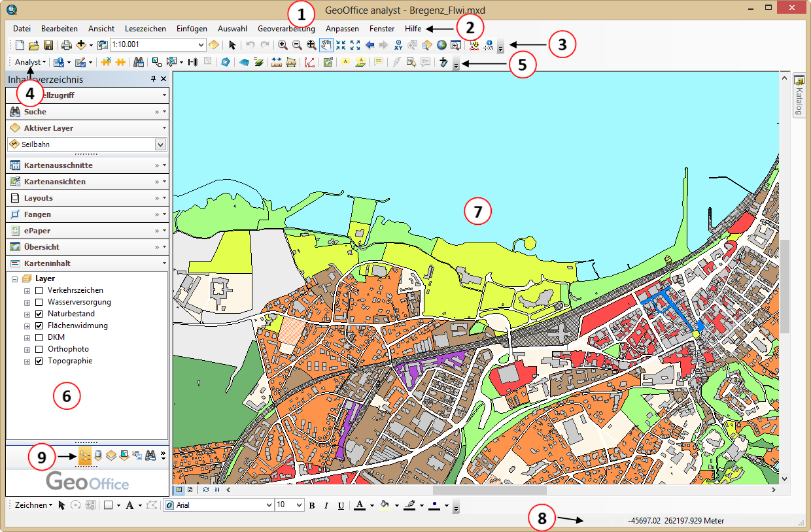Open the map scale 1:10.001 dropdown
This screenshot has width=811, height=532.
(201, 45)
